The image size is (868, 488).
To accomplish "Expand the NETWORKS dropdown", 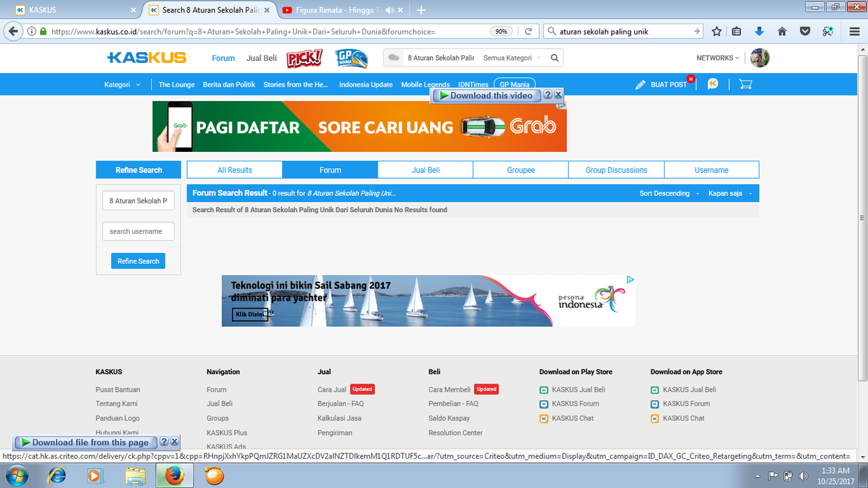I will [x=717, y=58].
